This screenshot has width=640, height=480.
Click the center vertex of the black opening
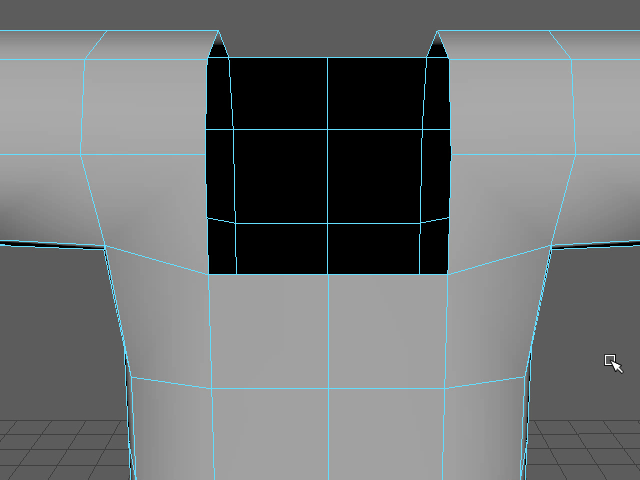(328, 129)
